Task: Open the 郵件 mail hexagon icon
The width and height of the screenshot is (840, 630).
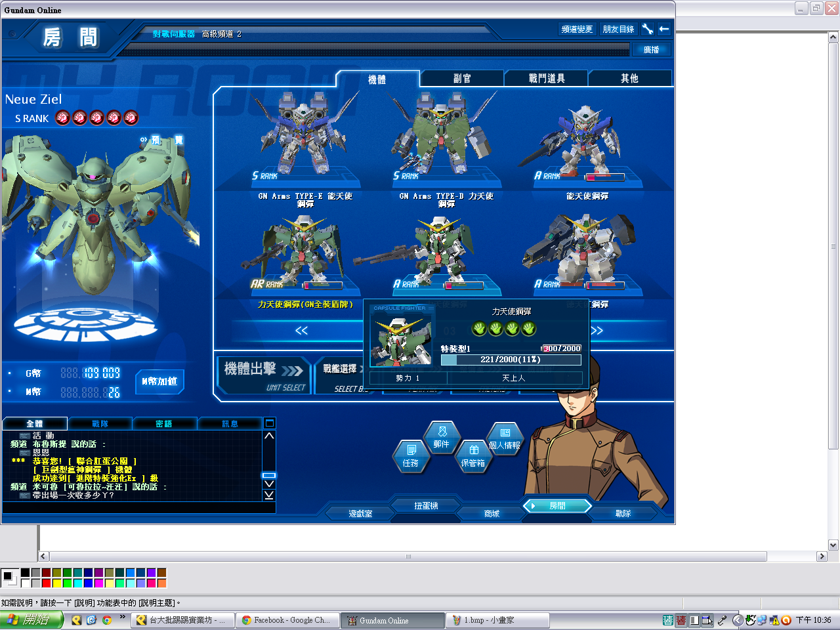Action: (442, 438)
